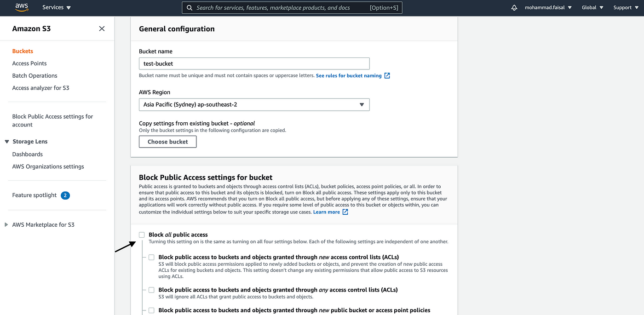The width and height of the screenshot is (644, 315).
Task: Open Access Points in sidebar
Action: pos(29,63)
